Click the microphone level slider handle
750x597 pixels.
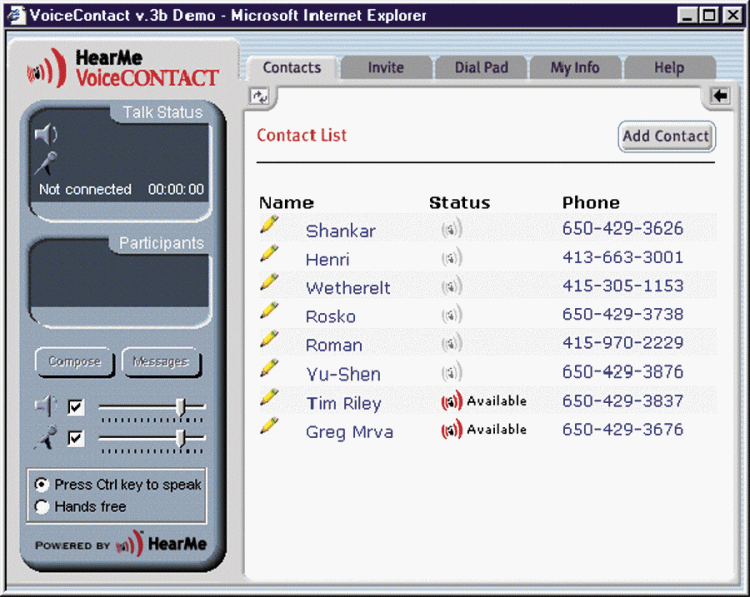click(x=181, y=438)
